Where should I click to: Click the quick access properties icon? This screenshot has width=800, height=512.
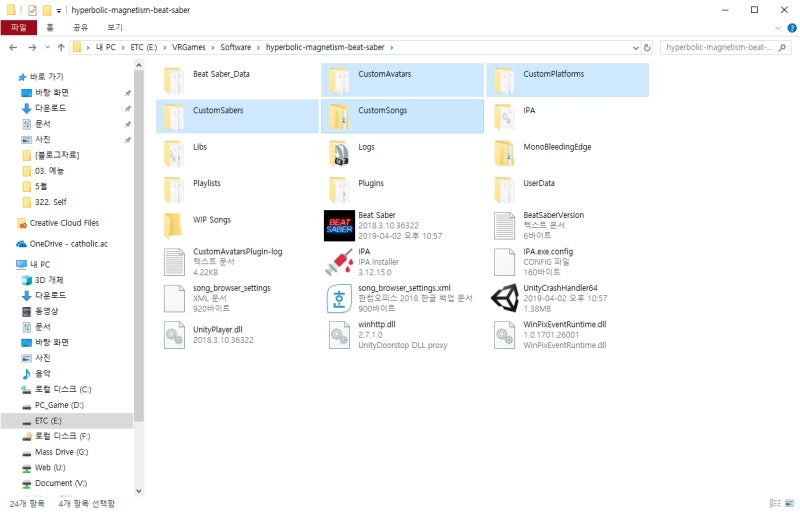pos(32,10)
